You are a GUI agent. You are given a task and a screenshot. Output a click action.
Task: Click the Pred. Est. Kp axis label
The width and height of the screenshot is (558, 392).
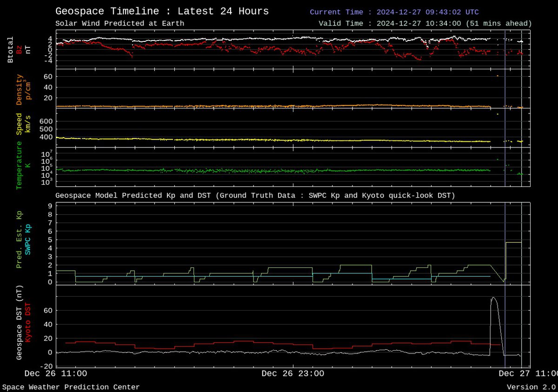[19, 239]
